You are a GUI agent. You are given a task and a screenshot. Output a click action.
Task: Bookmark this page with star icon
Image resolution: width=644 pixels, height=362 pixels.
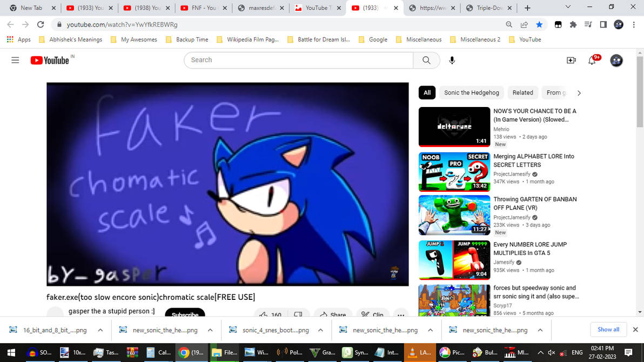pos(539,25)
